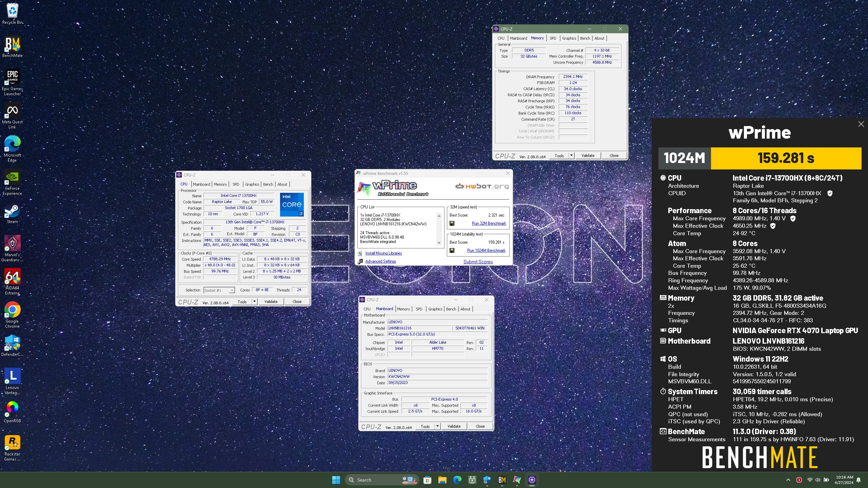868x488 pixels.
Task: Click the CPU List scrollbar down arrow in wPrime
Action: (x=439, y=243)
